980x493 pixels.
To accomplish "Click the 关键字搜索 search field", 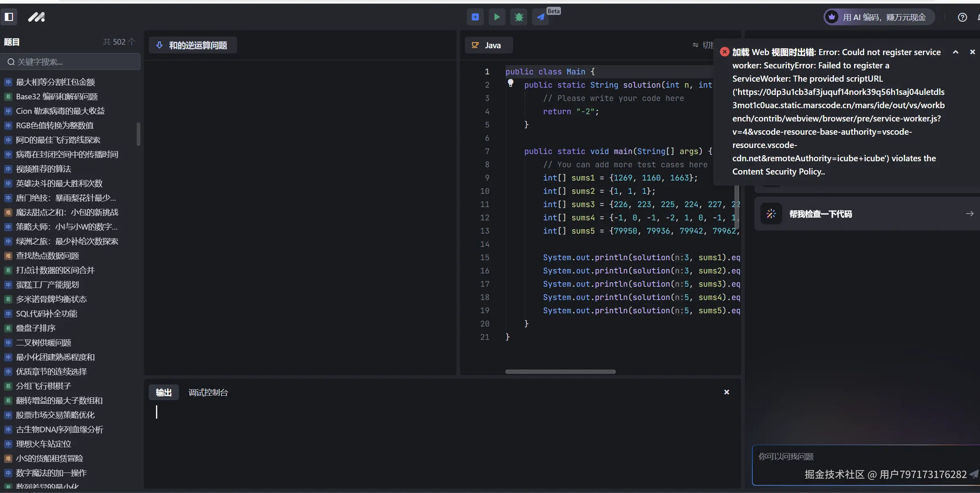I will (x=72, y=62).
